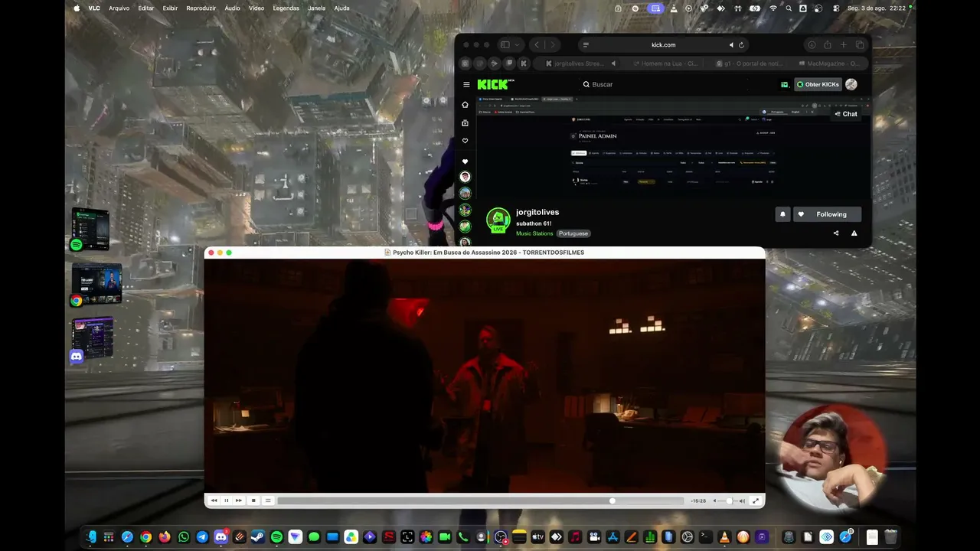Expand the Chat panel on Kick
980x551 pixels.
tap(846, 114)
